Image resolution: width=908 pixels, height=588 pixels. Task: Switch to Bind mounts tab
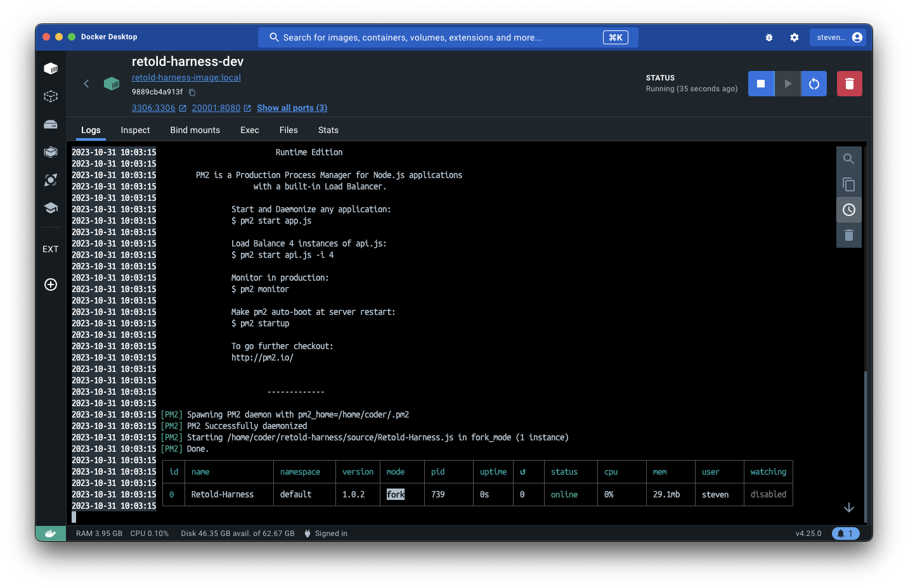pyautogui.click(x=195, y=130)
